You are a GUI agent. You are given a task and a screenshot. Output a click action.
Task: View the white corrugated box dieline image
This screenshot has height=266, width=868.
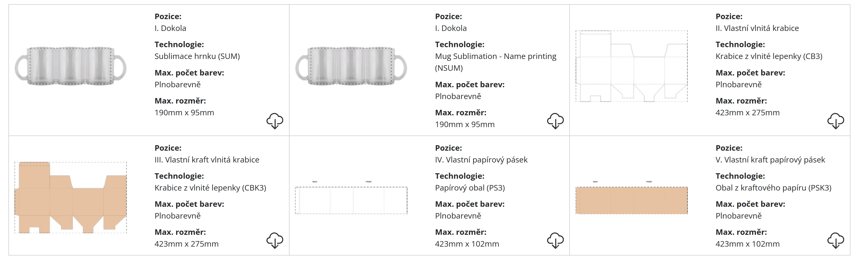(x=631, y=66)
